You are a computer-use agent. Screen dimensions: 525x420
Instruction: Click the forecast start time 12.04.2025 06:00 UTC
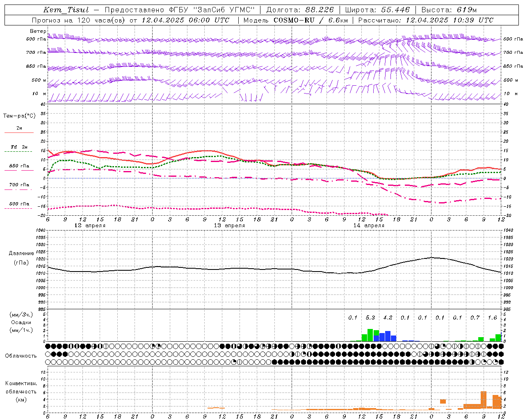click(185, 20)
